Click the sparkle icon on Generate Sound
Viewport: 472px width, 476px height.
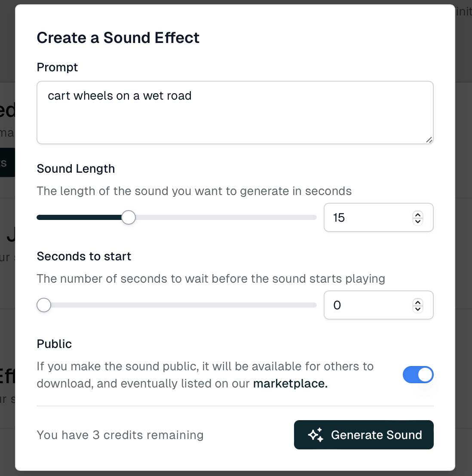point(316,435)
